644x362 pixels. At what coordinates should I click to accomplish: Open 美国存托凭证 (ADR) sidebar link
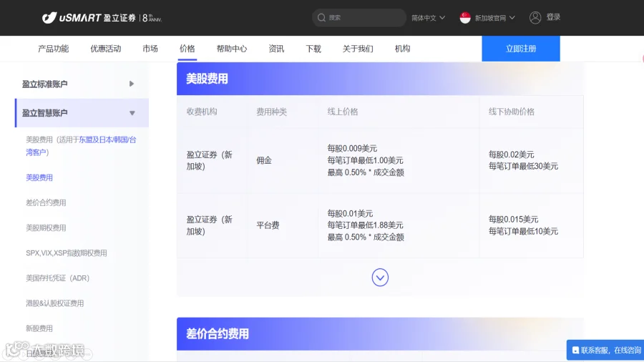[x=57, y=278]
